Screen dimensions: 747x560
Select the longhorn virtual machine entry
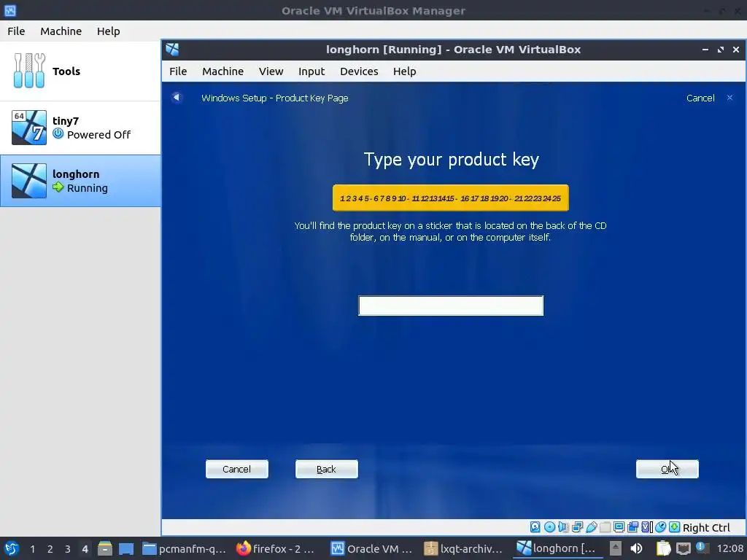point(80,181)
